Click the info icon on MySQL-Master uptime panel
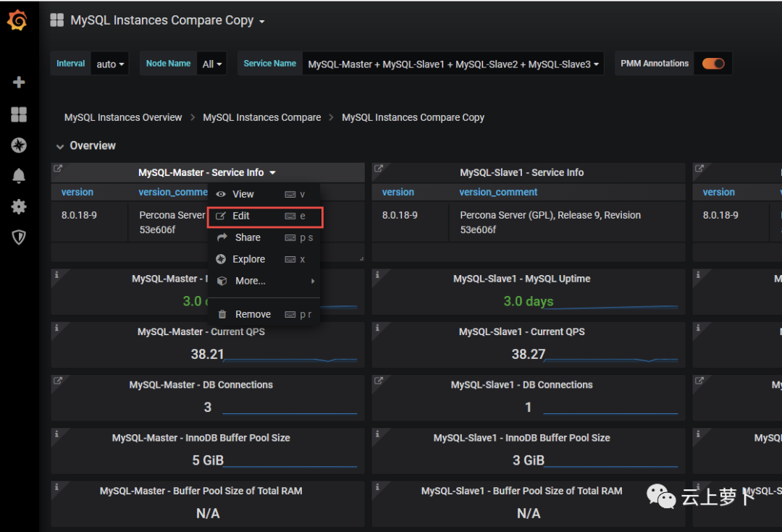 click(x=57, y=275)
